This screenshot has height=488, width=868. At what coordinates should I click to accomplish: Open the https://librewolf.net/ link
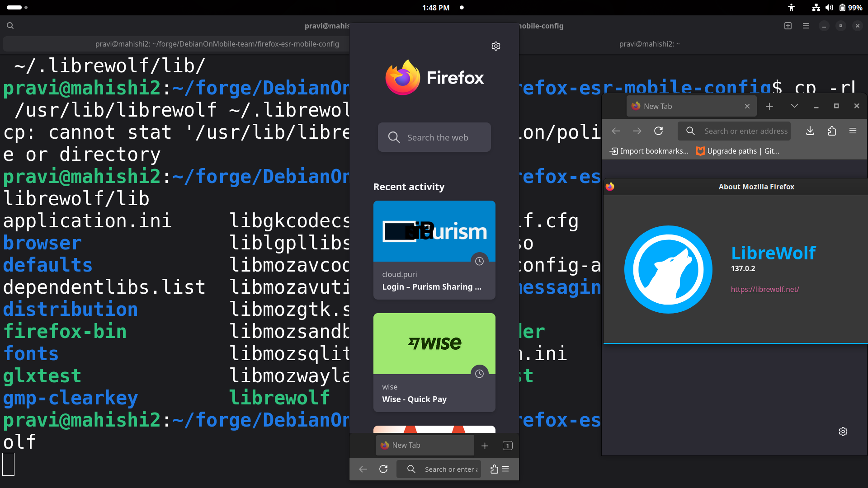[765, 289]
